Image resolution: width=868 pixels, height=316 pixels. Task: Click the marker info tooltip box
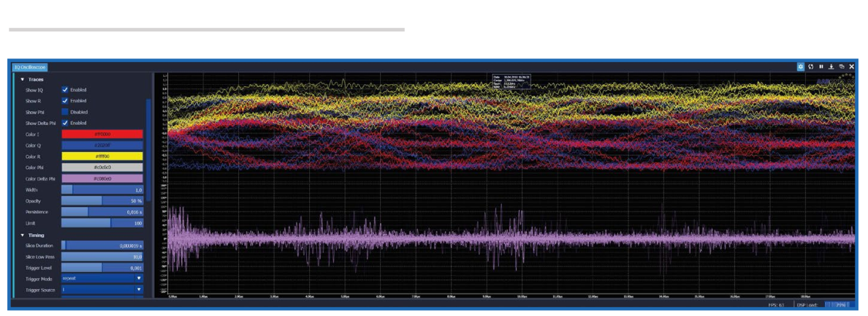pos(511,81)
